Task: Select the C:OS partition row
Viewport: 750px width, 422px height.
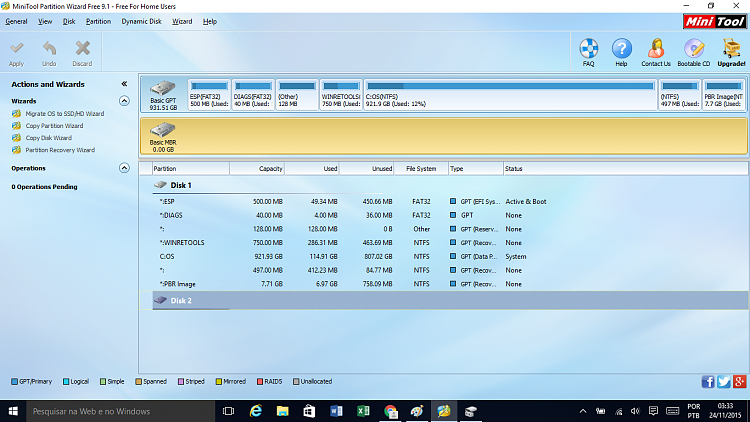Action: click(450, 256)
